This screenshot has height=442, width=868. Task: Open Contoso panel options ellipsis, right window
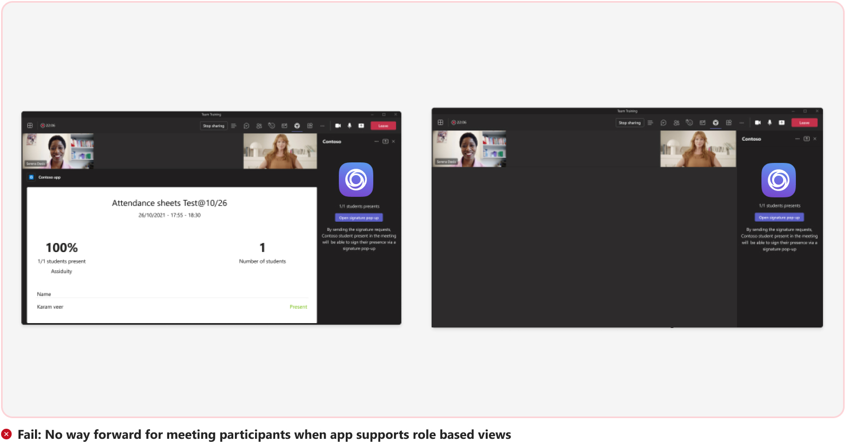(x=797, y=139)
